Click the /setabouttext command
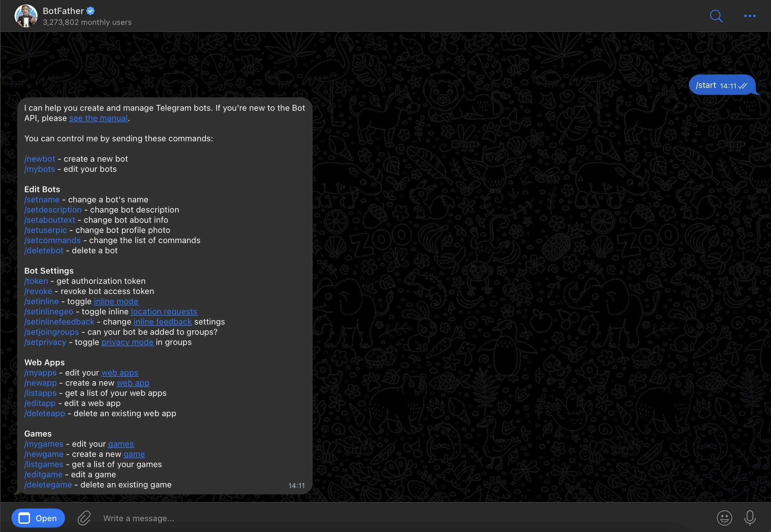 tap(50, 220)
